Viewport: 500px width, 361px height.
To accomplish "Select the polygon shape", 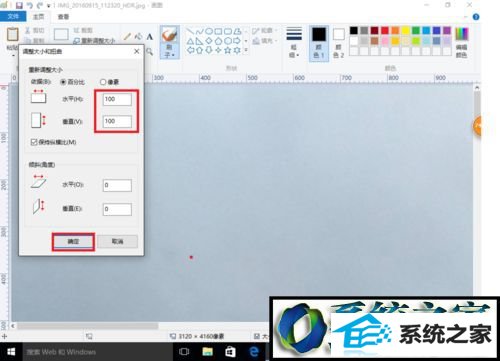I will click(237, 31).
